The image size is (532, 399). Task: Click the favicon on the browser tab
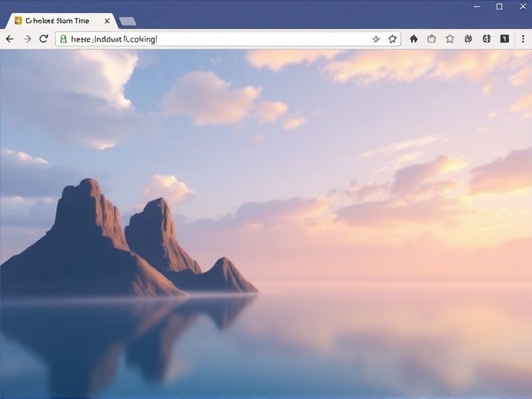coord(18,21)
